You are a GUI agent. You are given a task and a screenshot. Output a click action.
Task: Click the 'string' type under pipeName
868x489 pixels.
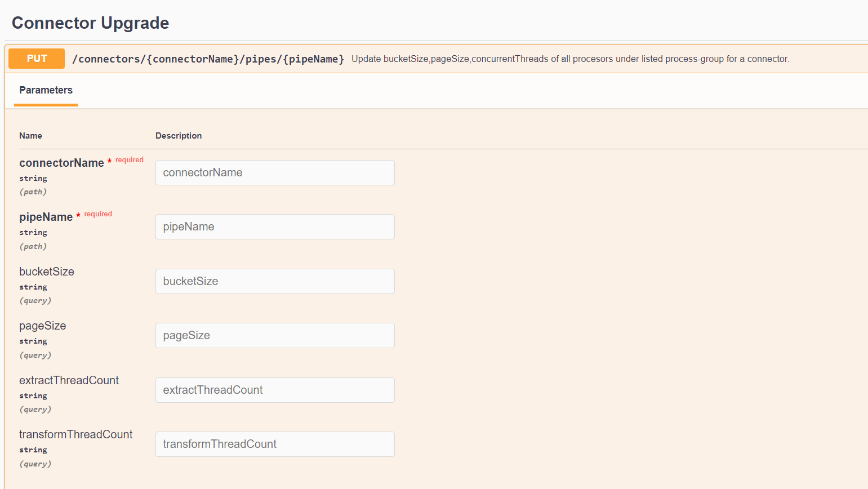click(33, 233)
